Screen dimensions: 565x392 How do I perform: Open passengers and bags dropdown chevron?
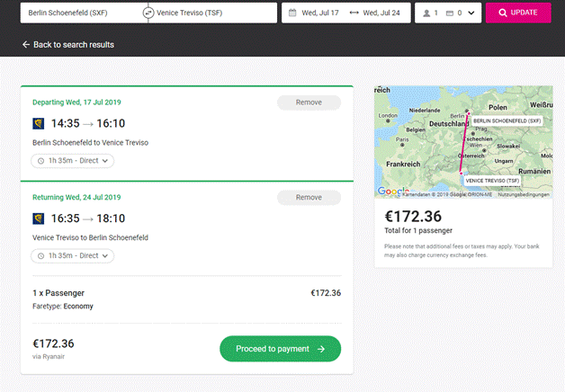[471, 13]
